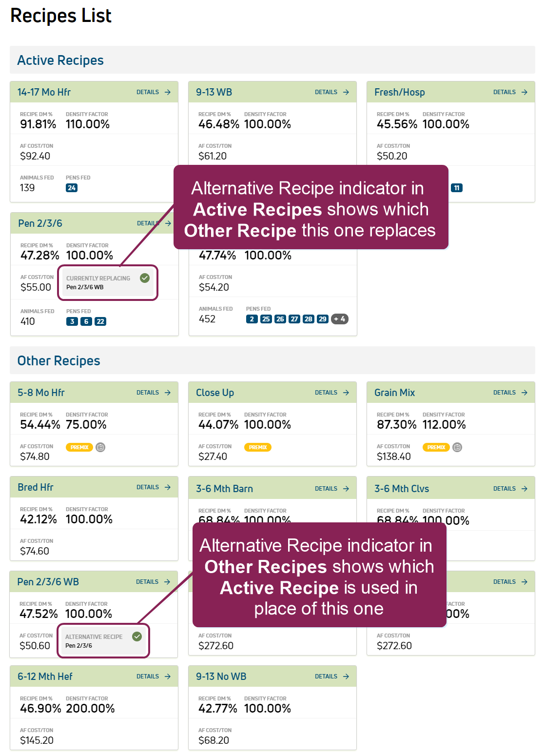Click the Currently Replacing green checkmark
This screenshot has width=544, height=756.
tap(145, 278)
